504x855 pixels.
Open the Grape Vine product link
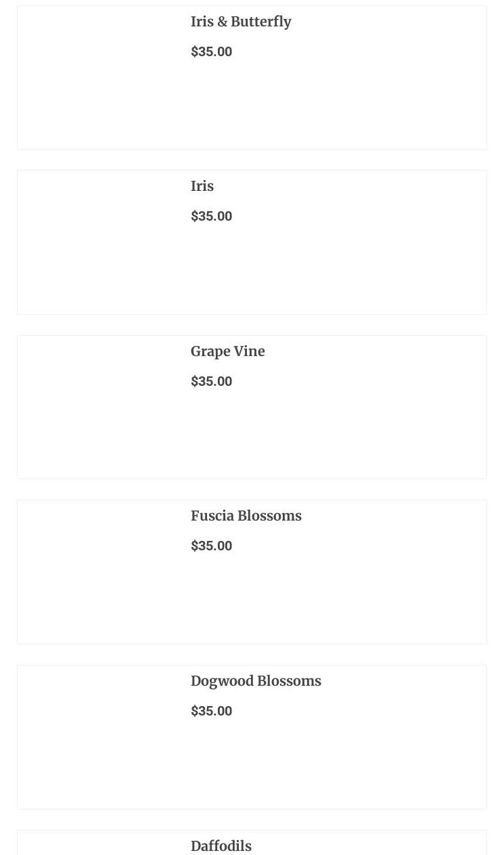tap(227, 351)
